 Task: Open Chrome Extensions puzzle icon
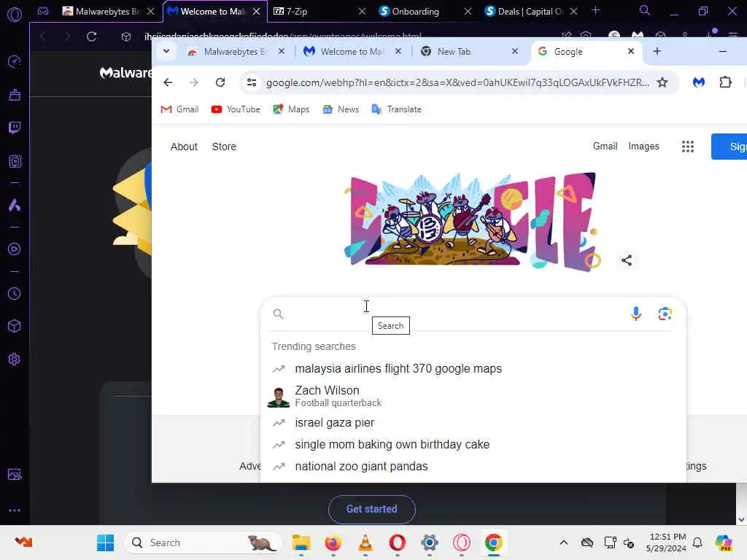(725, 82)
